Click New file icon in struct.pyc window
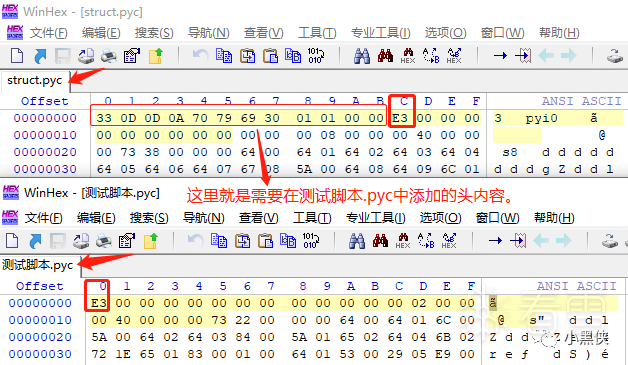 pyautogui.click(x=16, y=56)
